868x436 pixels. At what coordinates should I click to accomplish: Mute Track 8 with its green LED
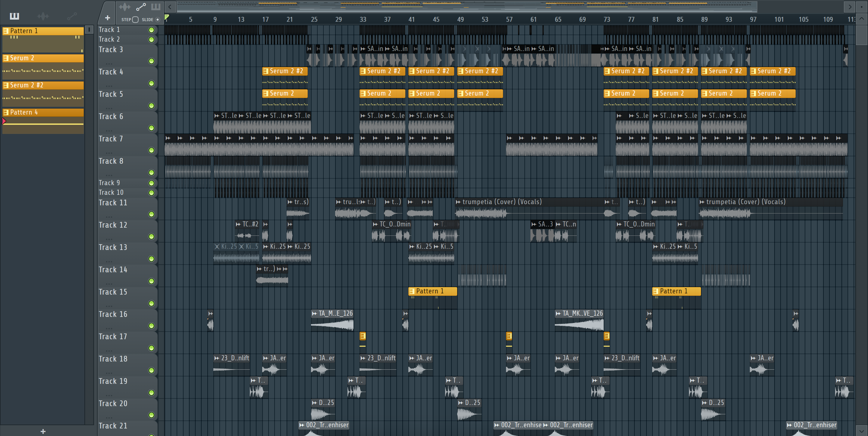pos(151,173)
